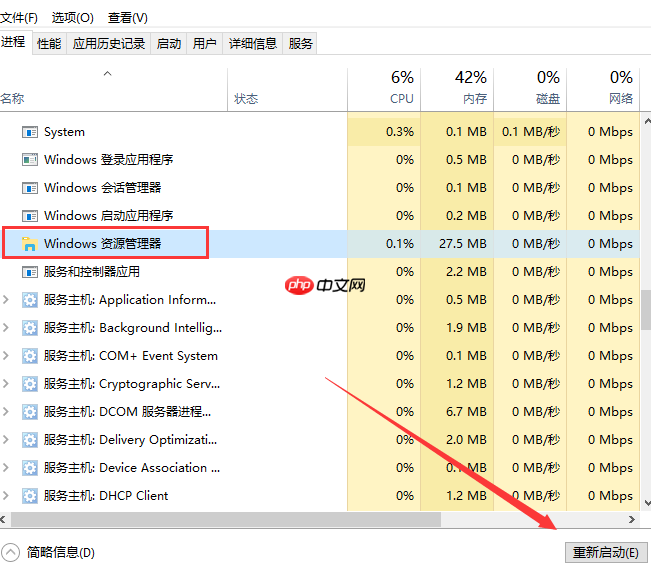Viewport: 651px width, 571px height.
Task: Switch to the 性能 tab
Action: point(49,44)
